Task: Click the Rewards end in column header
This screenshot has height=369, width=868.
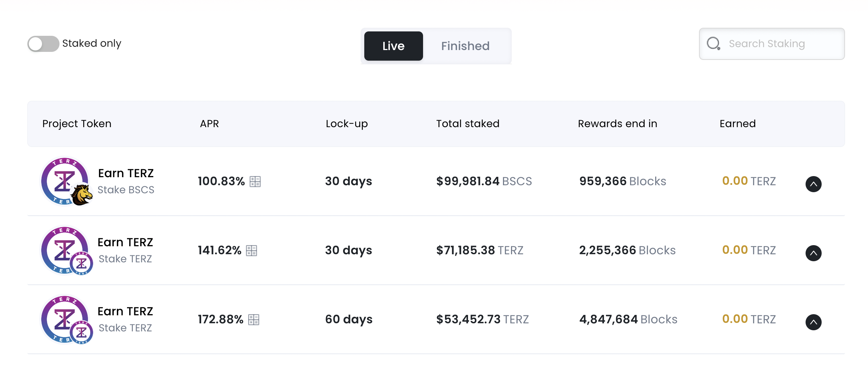Action: [618, 124]
